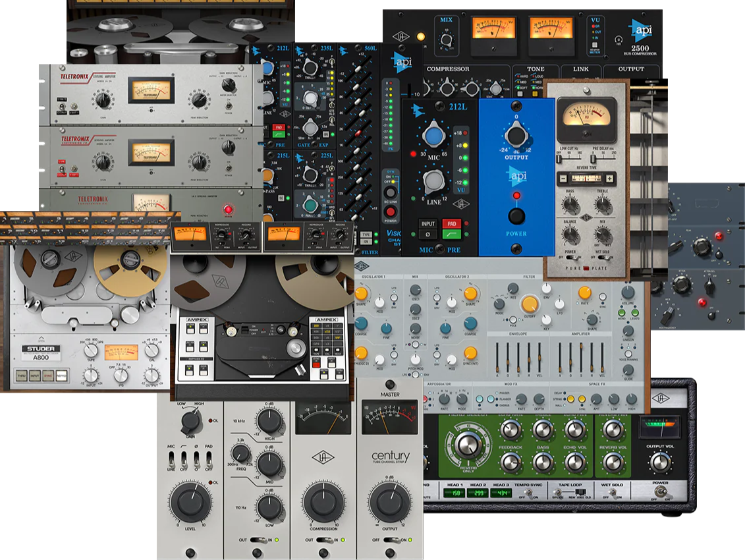Toggle the green high-pass filter button on 212L
The image size is (745, 560).
[x=451, y=235]
